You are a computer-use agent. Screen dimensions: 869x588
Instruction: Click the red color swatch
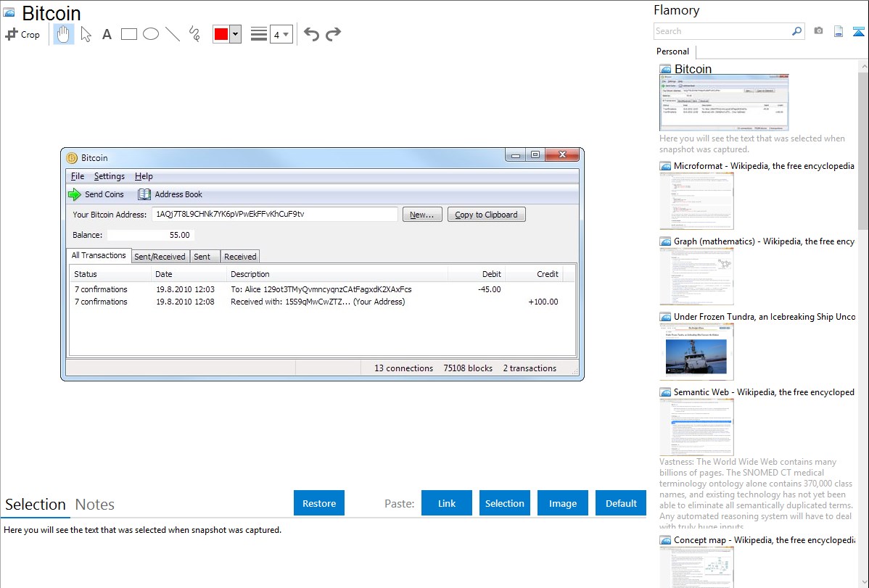[221, 34]
